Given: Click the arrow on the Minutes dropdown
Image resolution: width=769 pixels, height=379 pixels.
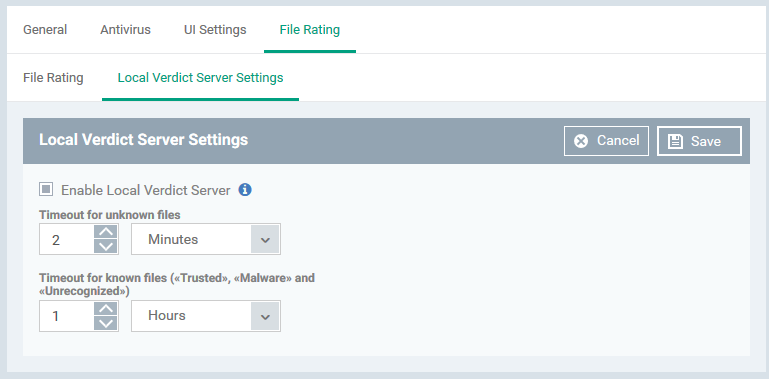Looking at the screenshot, I should tap(265, 239).
